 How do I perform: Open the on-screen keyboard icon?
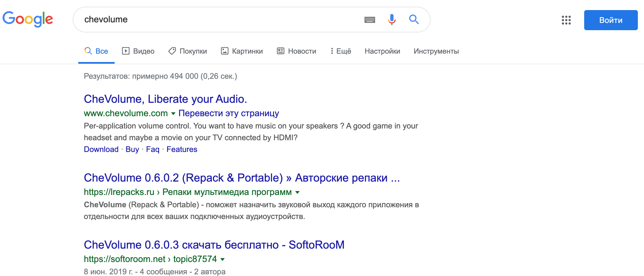pos(370,20)
